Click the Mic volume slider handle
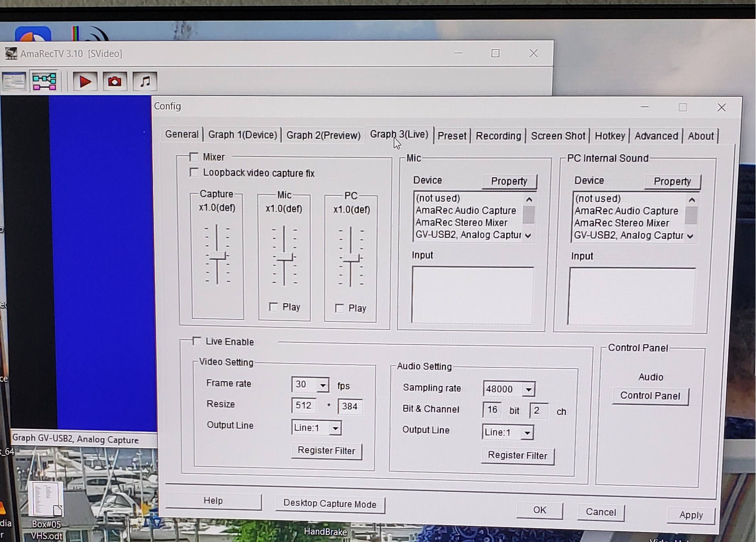 [x=285, y=257]
